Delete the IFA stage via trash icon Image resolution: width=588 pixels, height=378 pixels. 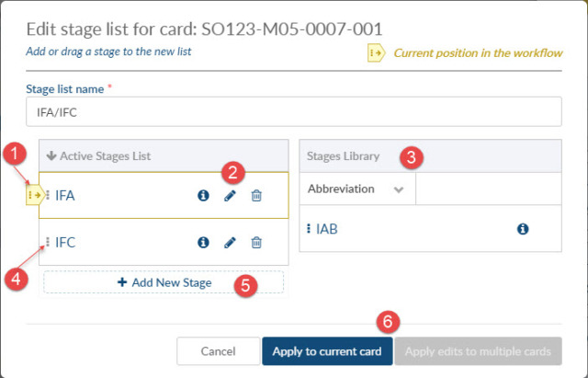tap(256, 195)
